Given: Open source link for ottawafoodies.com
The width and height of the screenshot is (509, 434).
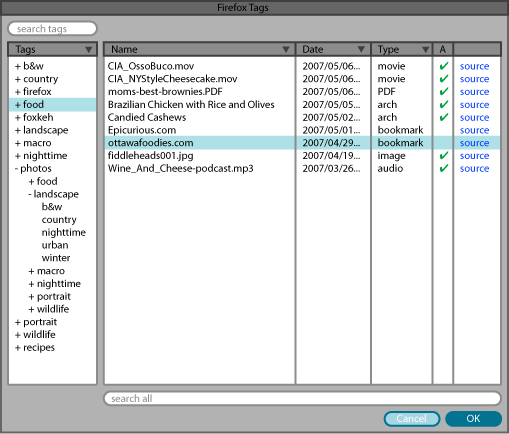Looking at the screenshot, I should tap(474, 143).
